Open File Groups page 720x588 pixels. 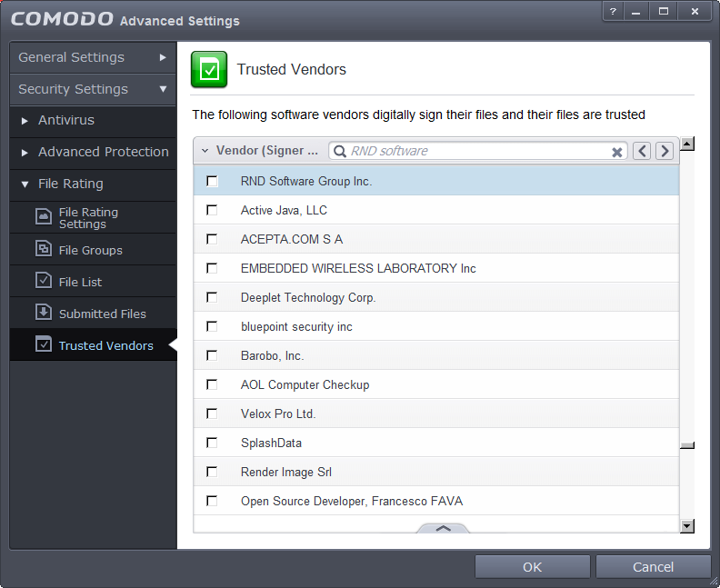(x=93, y=250)
